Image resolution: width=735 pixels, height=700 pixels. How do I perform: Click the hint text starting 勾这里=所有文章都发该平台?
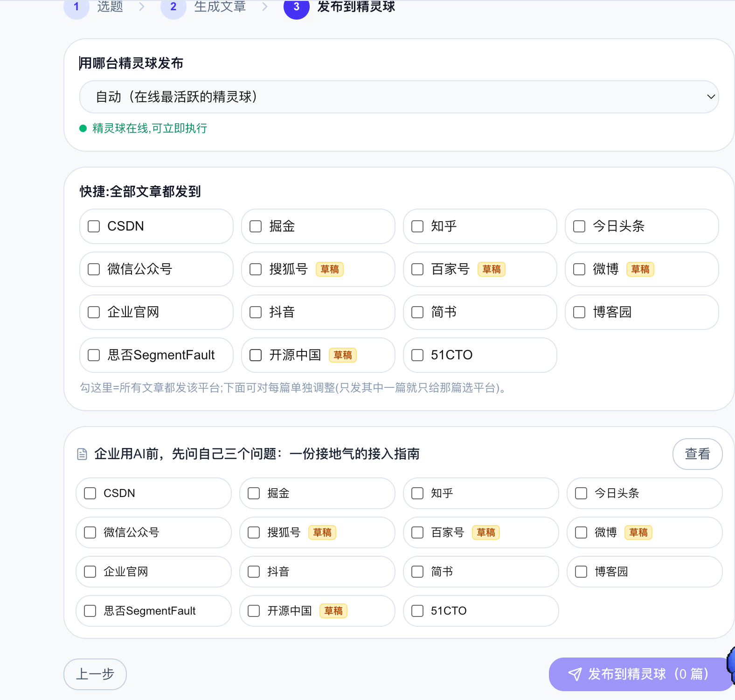tap(293, 388)
